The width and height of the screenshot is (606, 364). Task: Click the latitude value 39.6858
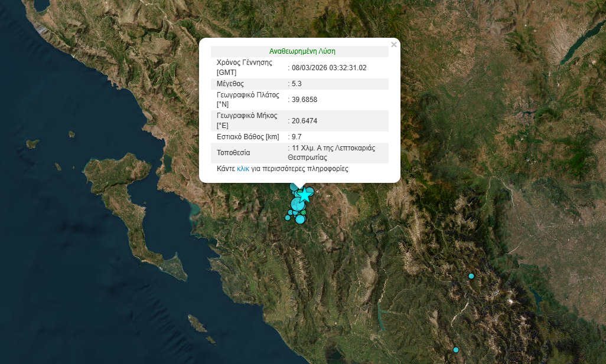pos(304,100)
